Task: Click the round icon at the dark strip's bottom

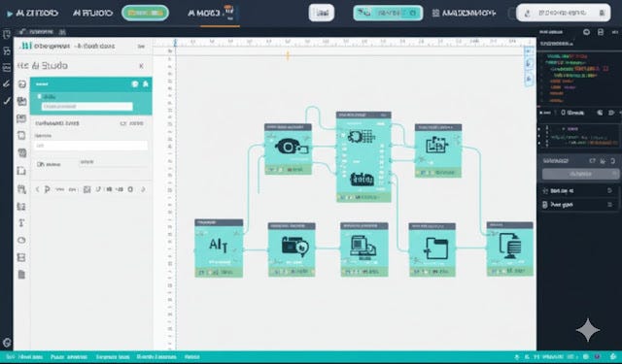Action: tap(7, 343)
